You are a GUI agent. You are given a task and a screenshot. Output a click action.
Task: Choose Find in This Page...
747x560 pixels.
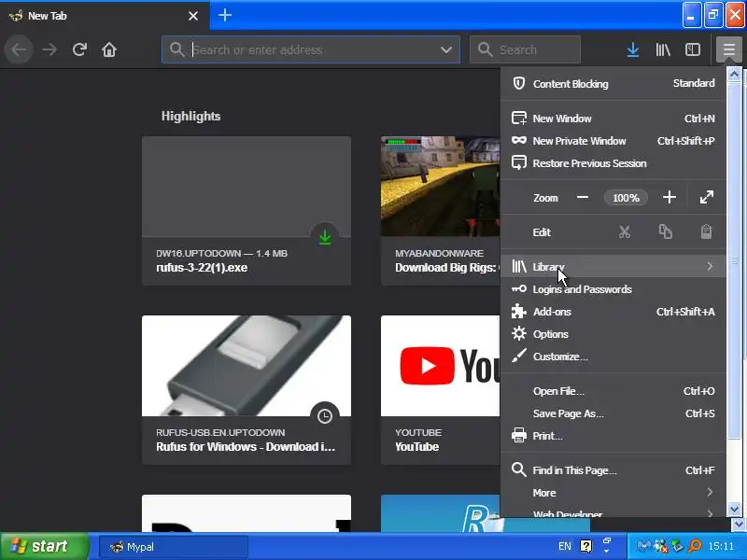(613, 470)
